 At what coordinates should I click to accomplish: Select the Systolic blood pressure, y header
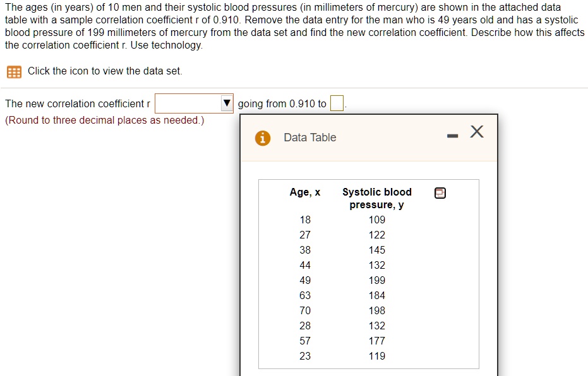(x=377, y=199)
